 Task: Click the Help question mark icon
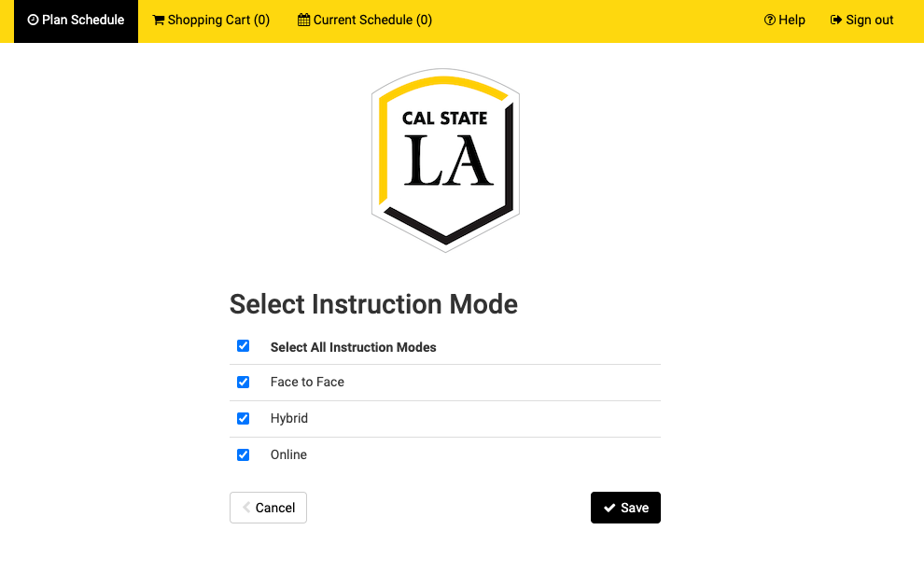pos(768,20)
